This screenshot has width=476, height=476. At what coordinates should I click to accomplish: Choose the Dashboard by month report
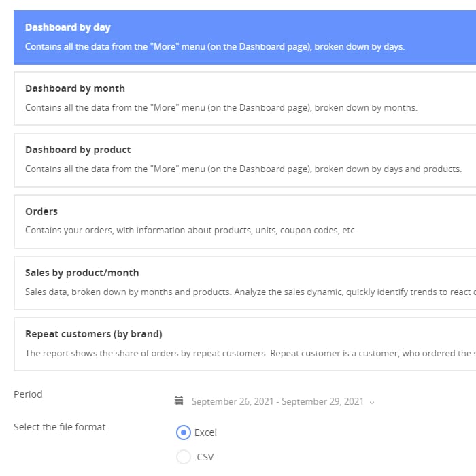click(75, 88)
